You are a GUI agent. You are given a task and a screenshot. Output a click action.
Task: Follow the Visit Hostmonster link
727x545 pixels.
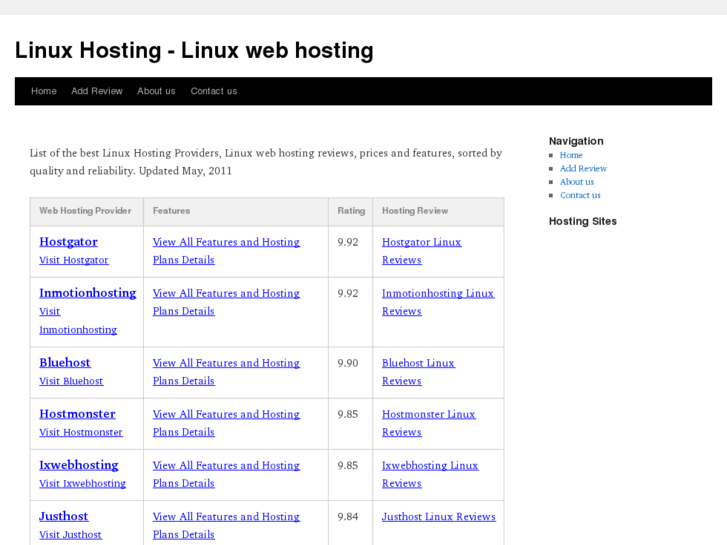81,432
